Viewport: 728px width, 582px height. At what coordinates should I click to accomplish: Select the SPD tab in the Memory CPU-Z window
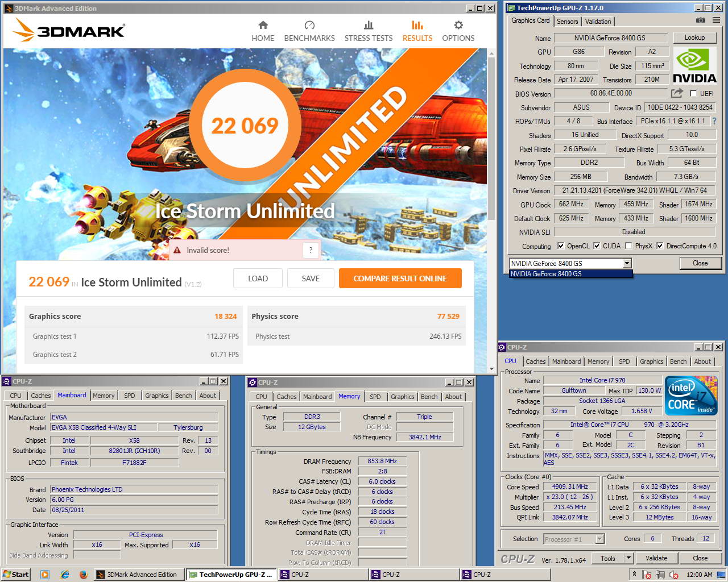click(x=375, y=397)
